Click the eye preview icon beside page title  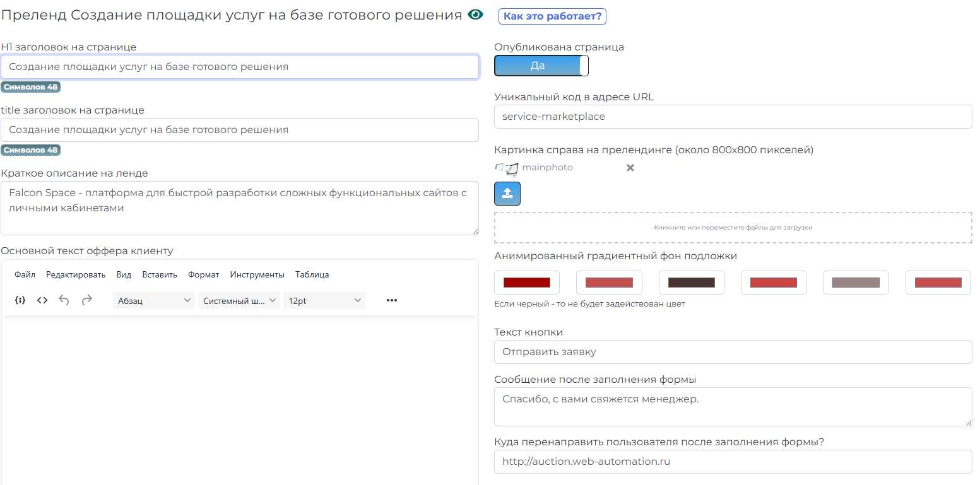click(x=476, y=16)
